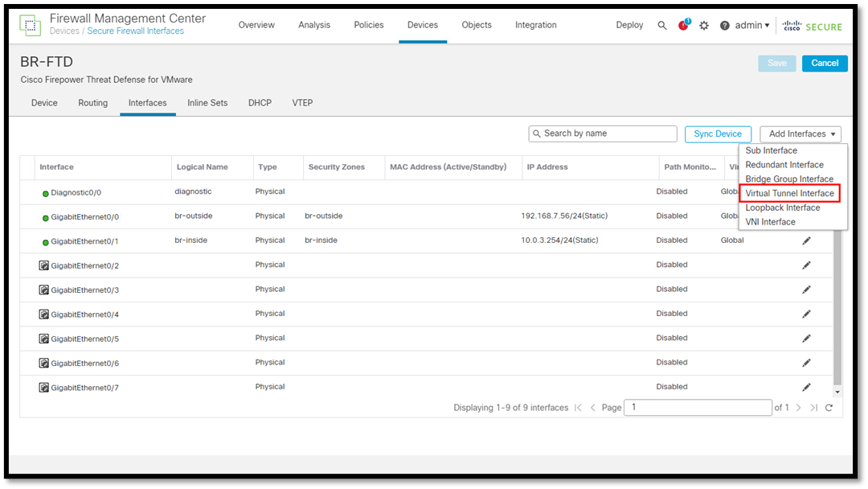The height and width of the screenshot is (489, 868).
Task: Click the page number input box
Action: (x=698, y=407)
